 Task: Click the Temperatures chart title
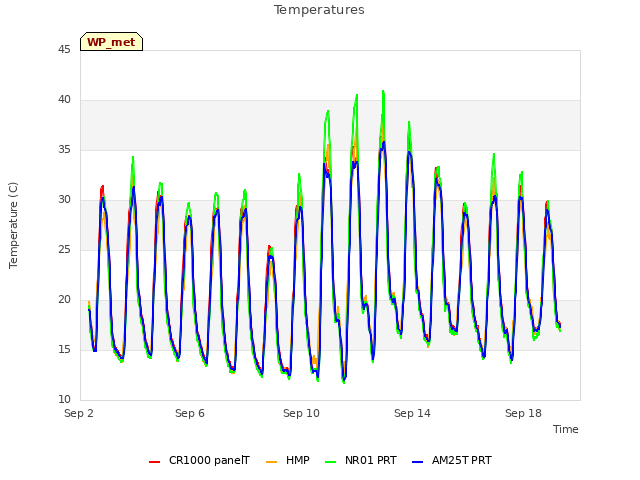pos(319,10)
